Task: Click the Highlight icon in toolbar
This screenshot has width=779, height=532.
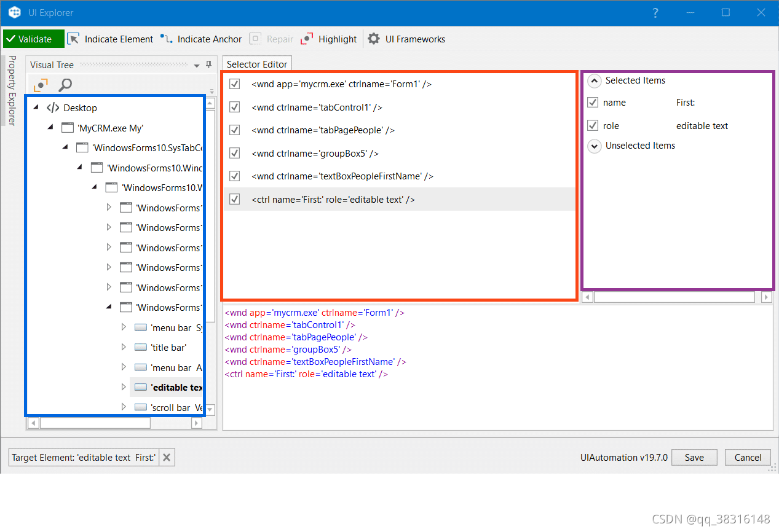Action: pos(307,39)
